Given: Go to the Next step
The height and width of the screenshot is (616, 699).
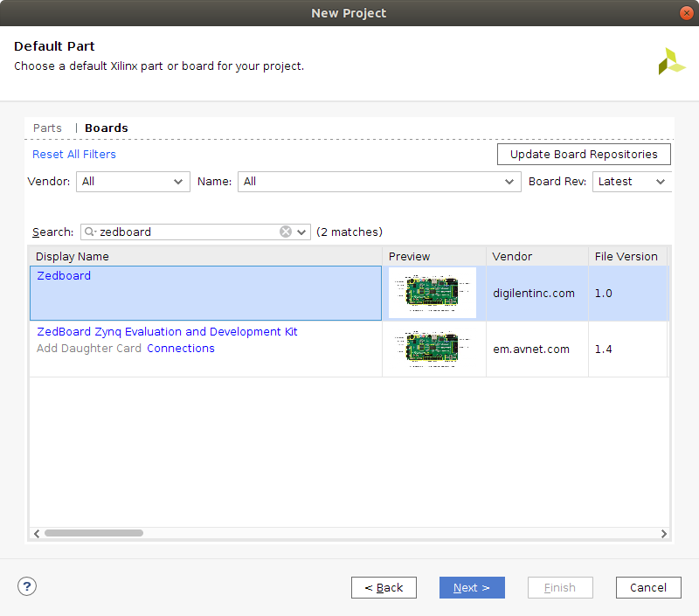Looking at the screenshot, I should pyautogui.click(x=472, y=587).
